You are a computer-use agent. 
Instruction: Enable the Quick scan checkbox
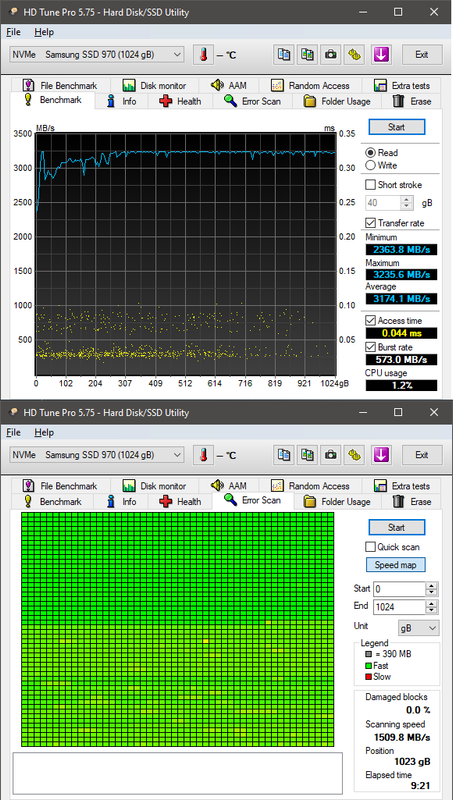tap(370, 547)
